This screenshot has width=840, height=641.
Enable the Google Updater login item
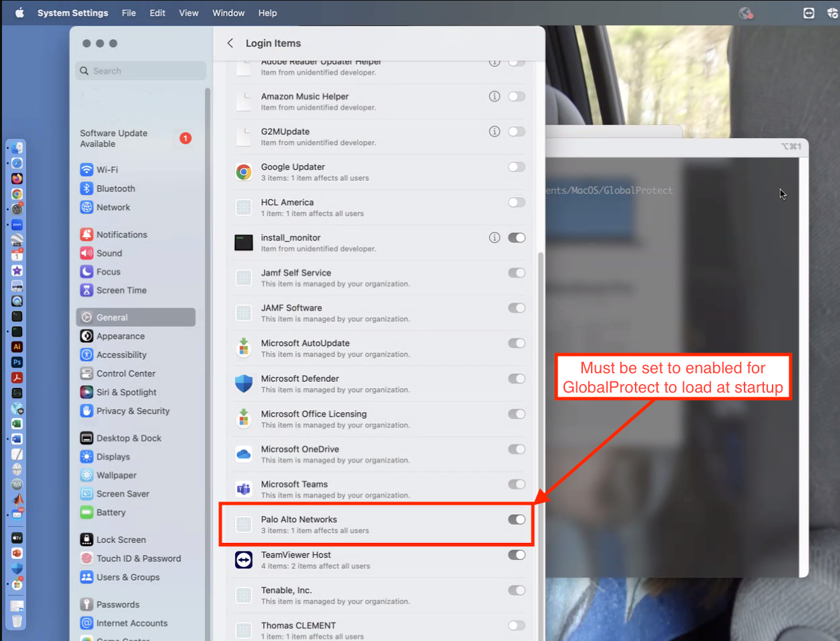click(x=516, y=167)
